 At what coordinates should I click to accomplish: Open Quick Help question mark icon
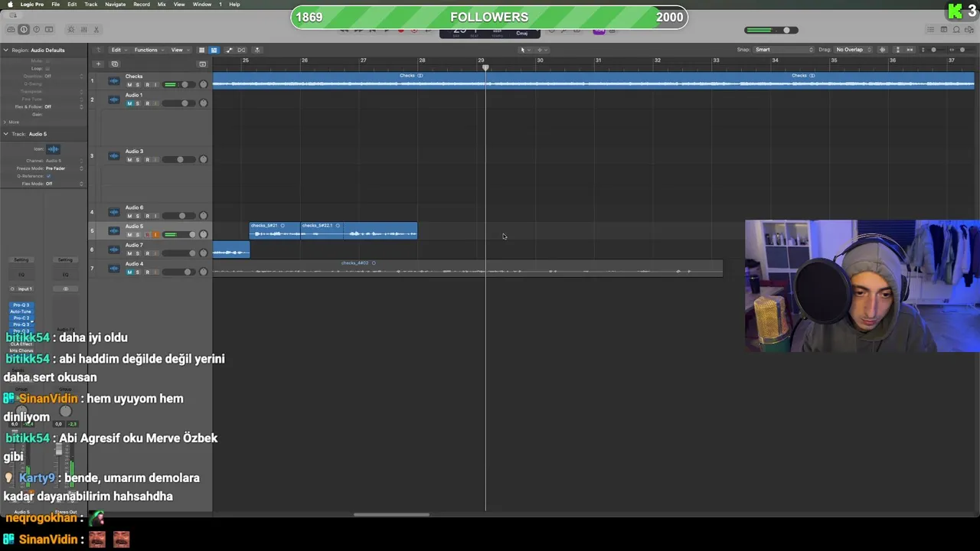[36, 29]
